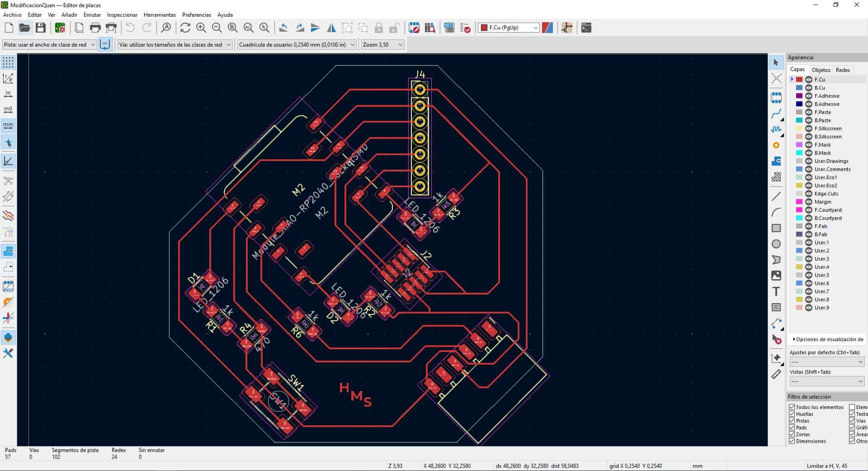This screenshot has width=868, height=471.
Task: Click Rotate counterclockwise icon
Action: 283,28
